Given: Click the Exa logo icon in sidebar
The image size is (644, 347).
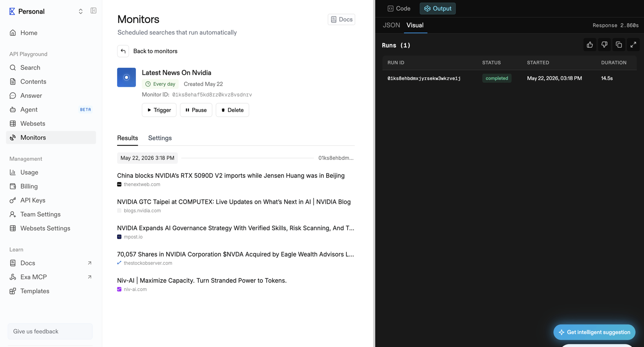Looking at the screenshot, I should tap(12, 12).
